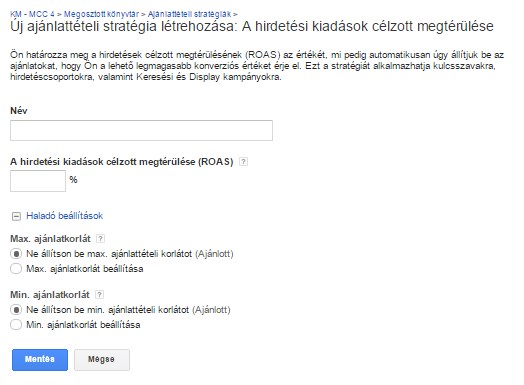Image resolution: width=524 pixels, height=385 pixels.
Task: Focus the Név text input field
Action: pyautogui.click(x=141, y=130)
